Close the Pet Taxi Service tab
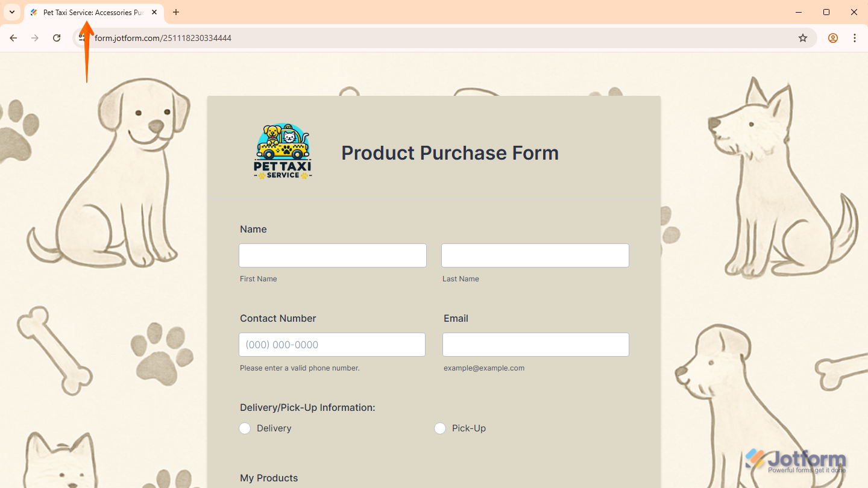868x488 pixels. pyautogui.click(x=154, y=12)
